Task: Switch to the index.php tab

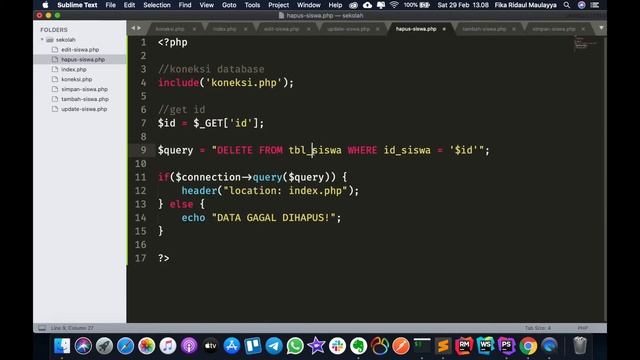Action: click(x=224, y=29)
